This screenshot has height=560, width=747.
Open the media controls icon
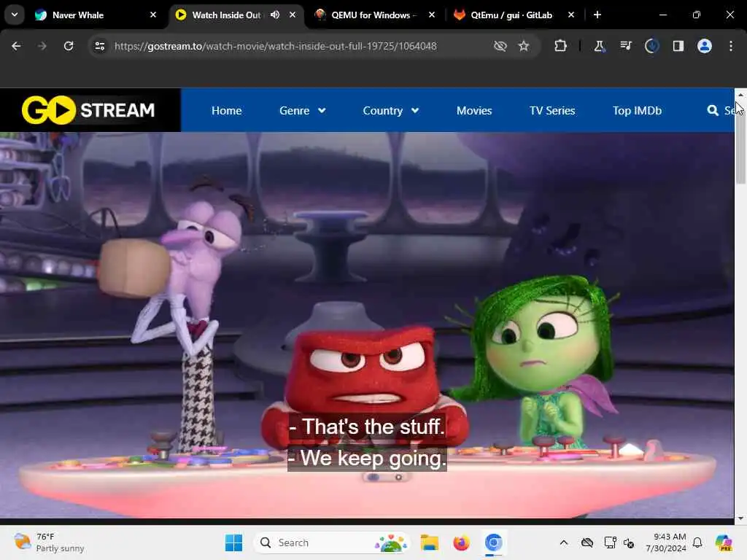(625, 46)
